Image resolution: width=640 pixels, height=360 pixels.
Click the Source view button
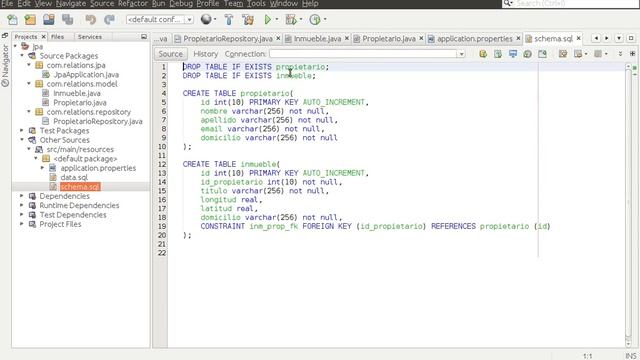pyautogui.click(x=171, y=54)
